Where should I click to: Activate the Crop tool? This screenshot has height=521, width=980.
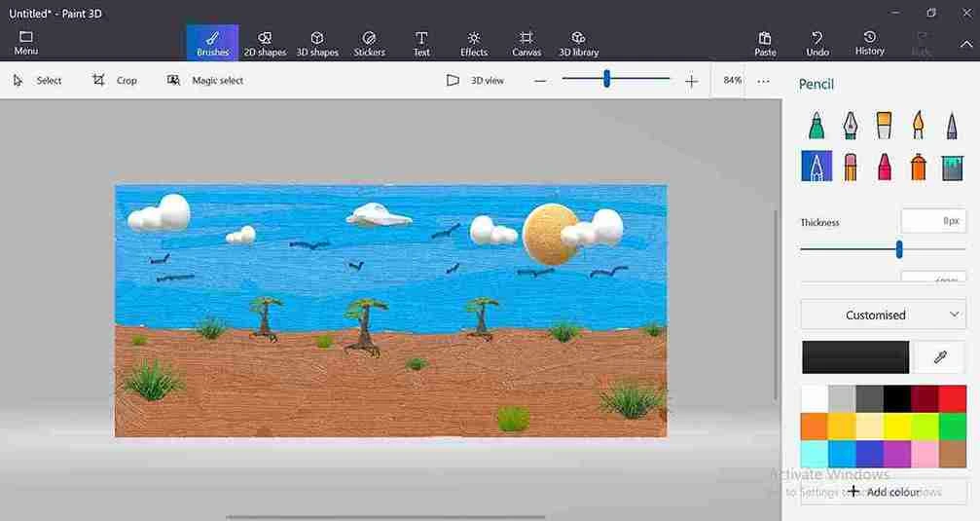point(115,80)
